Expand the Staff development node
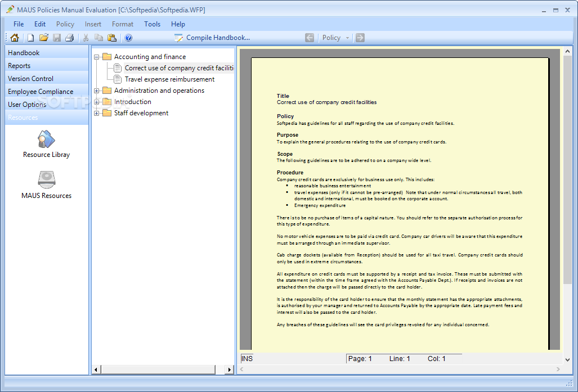Viewport: 578px width, 392px height. [x=97, y=113]
